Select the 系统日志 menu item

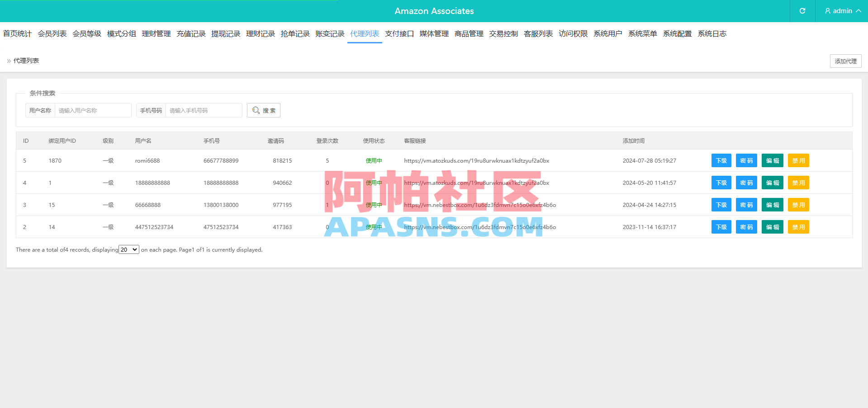click(x=711, y=33)
